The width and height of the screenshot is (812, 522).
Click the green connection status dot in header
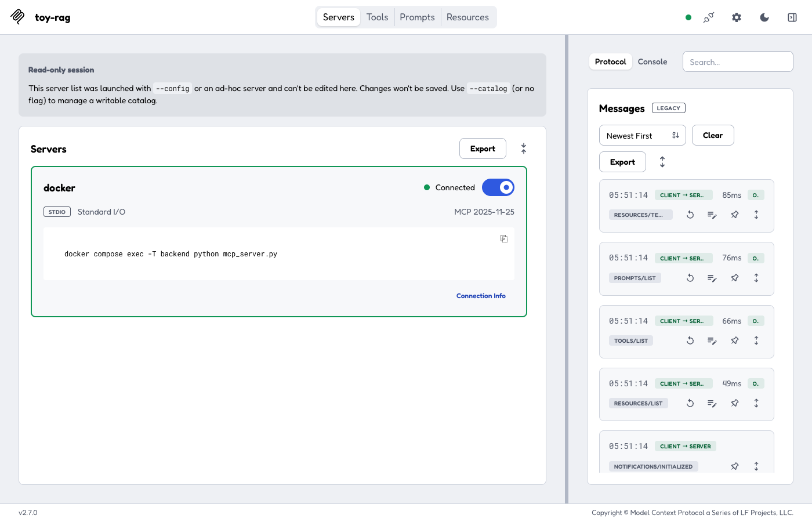[x=688, y=17]
